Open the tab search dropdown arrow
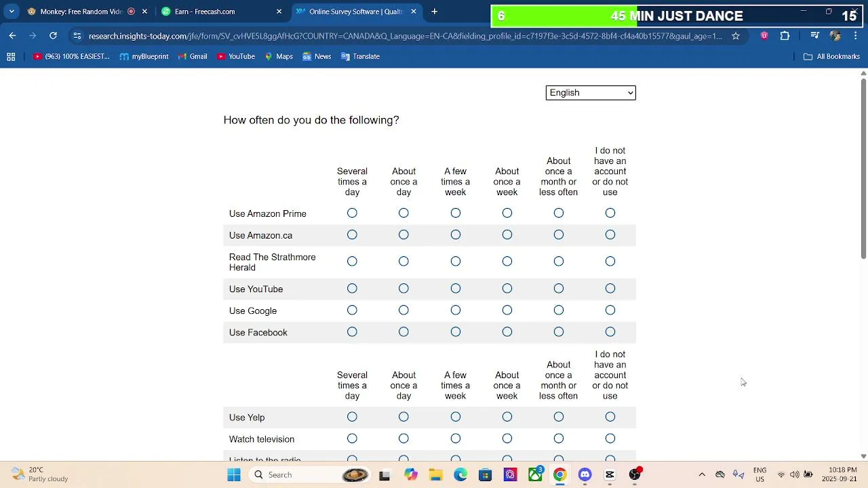868x488 pixels. click(12, 12)
